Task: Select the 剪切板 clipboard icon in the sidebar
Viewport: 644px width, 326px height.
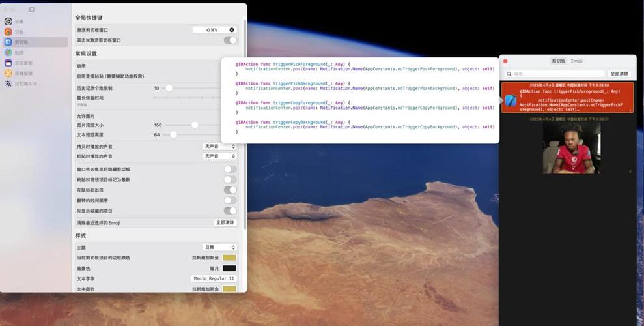Action: pyautogui.click(x=8, y=42)
